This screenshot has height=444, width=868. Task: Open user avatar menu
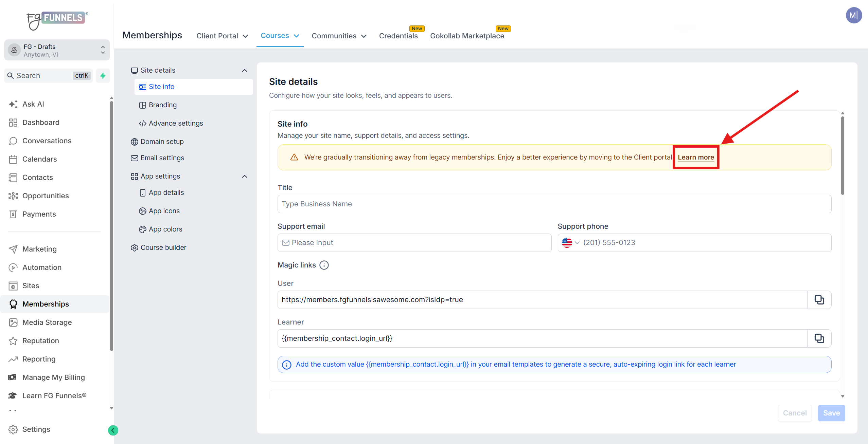854,15
